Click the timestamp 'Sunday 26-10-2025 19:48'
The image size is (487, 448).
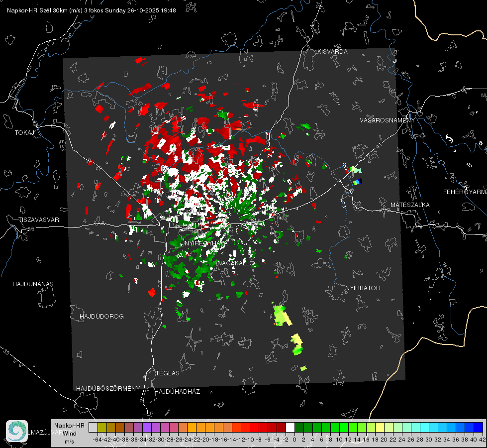[x=140, y=10]
